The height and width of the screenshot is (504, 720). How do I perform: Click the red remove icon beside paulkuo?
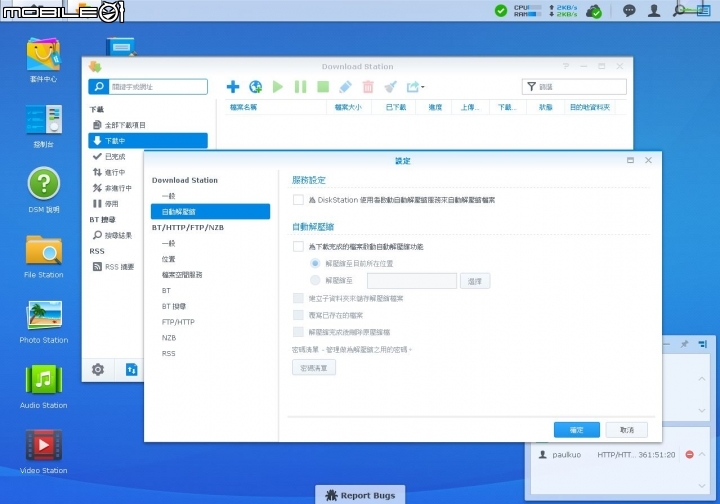689,454
